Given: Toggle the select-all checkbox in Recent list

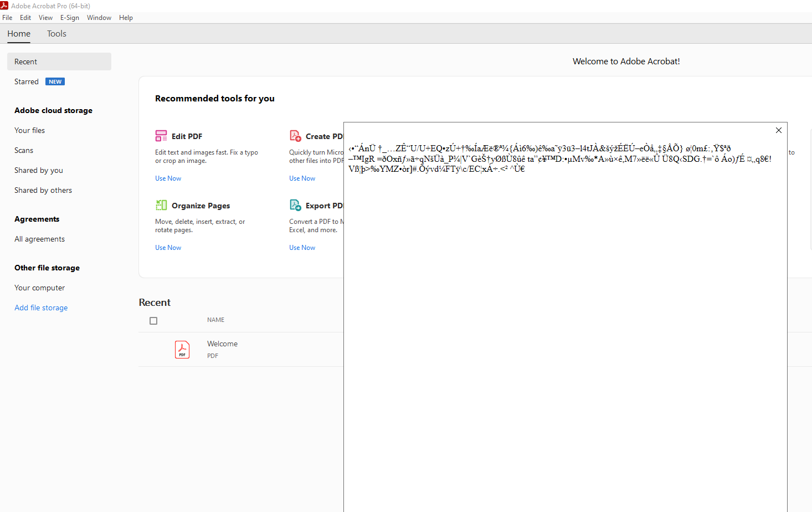Looking at the screenshot, I should (153, 321).
